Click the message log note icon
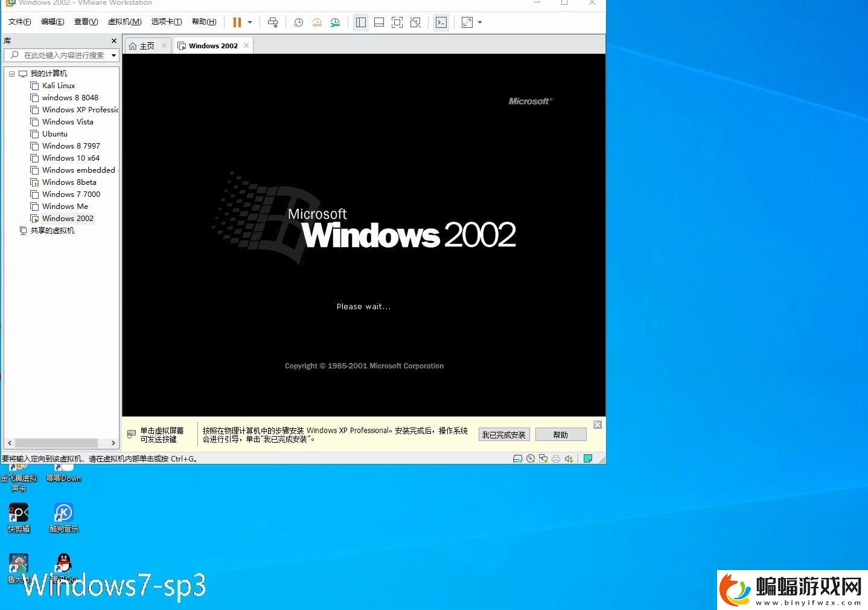 tap(587, 458)
